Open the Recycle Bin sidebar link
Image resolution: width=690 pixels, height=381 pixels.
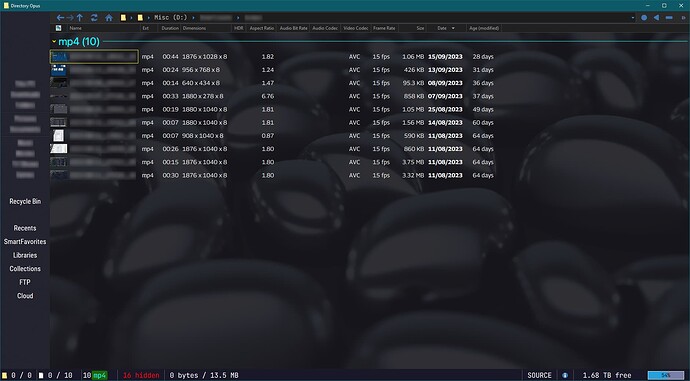[25, 201]
